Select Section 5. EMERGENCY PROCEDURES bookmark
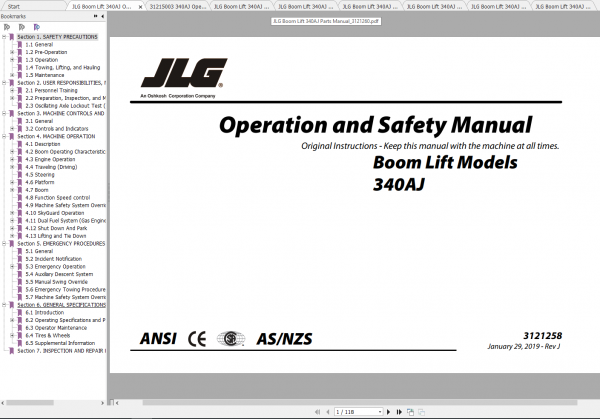Image resolution: width=600 pixels, height=419 pixels. [x=61, y=243]
